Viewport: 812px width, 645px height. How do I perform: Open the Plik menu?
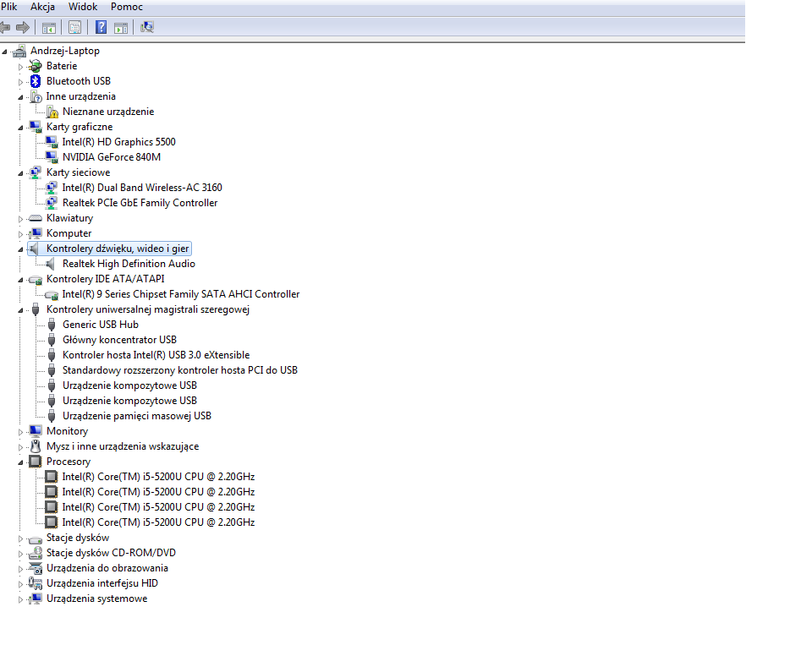[8, 7]
